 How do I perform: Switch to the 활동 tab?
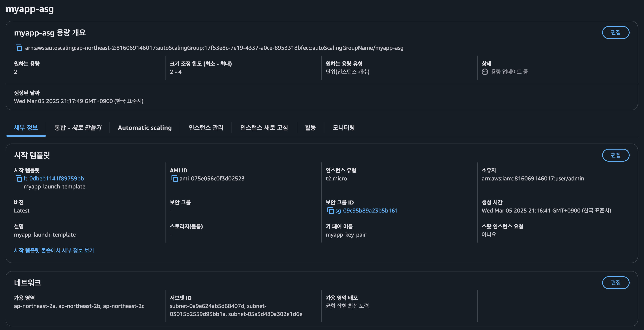pos(310,128)
